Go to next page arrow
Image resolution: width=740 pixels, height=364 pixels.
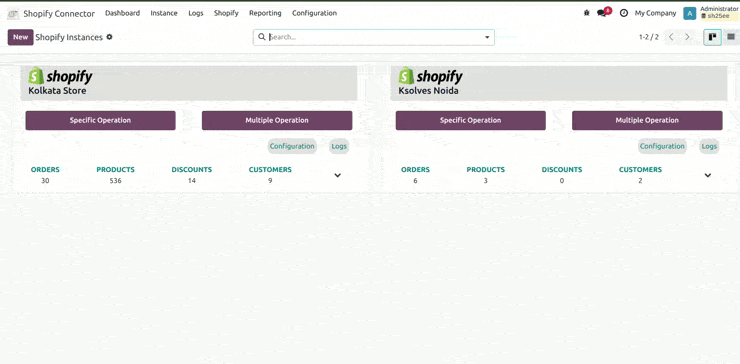pos(687,37)
